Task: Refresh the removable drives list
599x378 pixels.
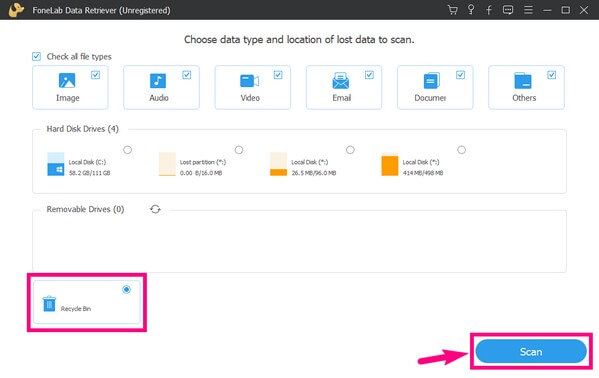Action: point(155,209)
